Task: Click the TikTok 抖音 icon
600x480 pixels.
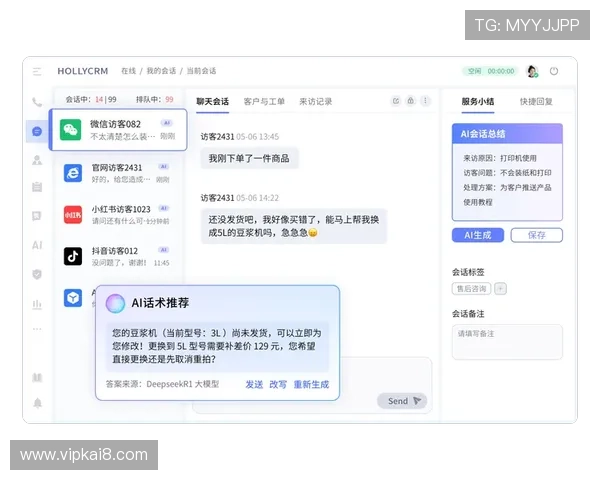Action: [x=73, y=256]
